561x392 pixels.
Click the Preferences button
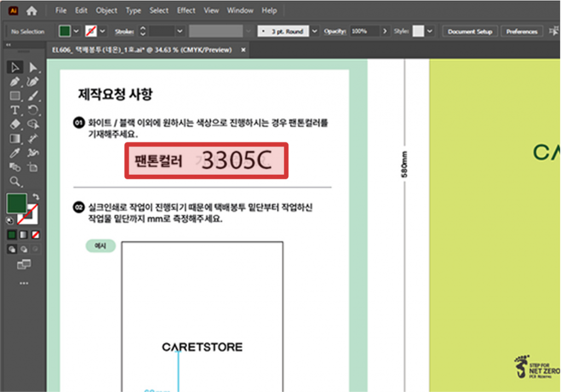(522, 31)
